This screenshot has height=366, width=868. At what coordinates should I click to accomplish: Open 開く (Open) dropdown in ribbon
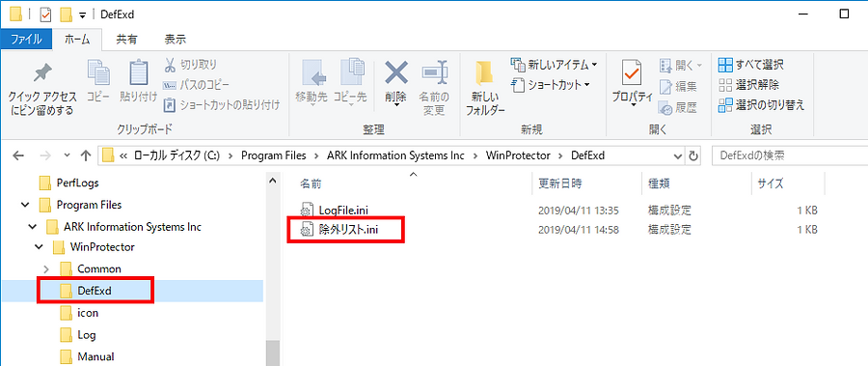[x=680, y=66]
